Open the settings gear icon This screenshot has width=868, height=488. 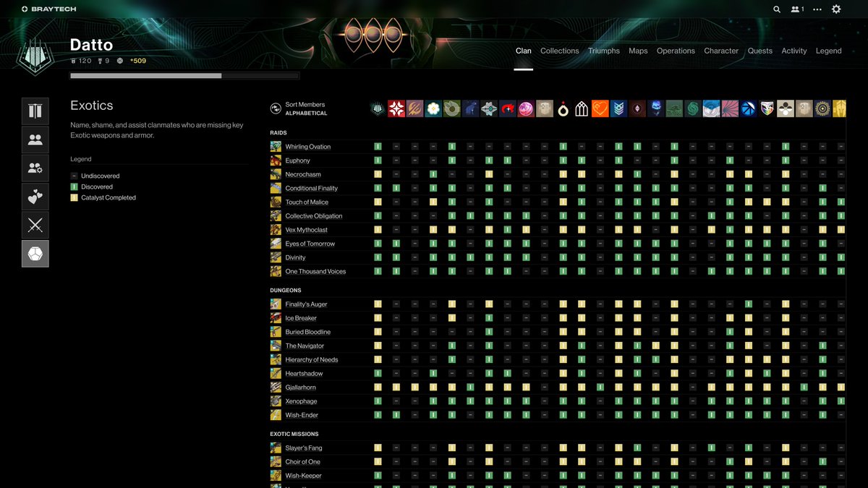tap(836, 9)
